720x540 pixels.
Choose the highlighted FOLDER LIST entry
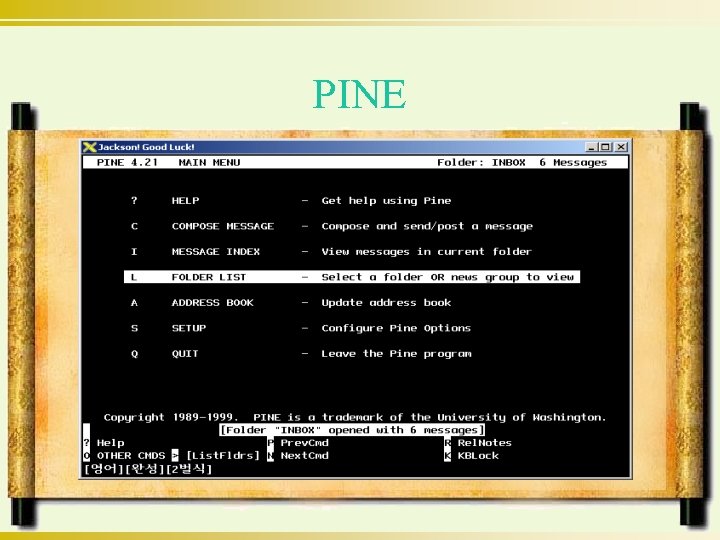coord(352,277)
